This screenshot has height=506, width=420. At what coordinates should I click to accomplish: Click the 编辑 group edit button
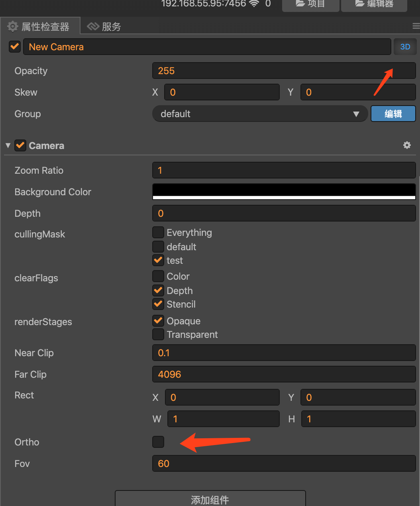tap(393, 114)
